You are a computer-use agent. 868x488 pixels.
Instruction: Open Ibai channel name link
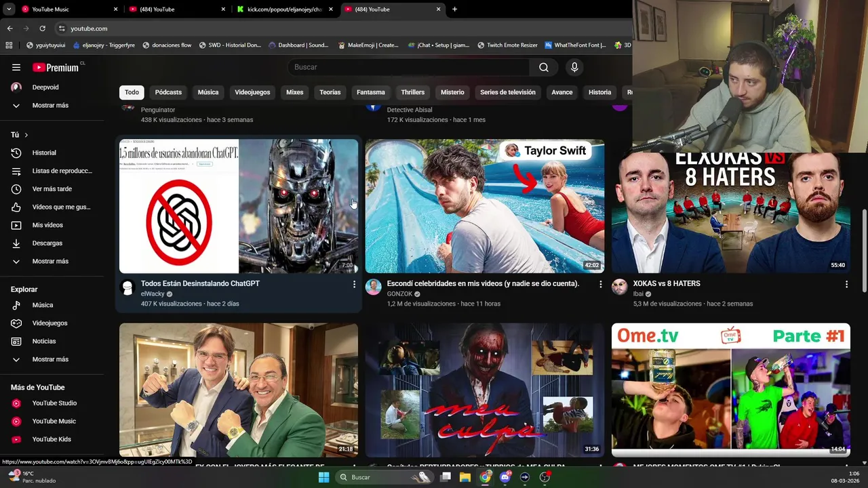point(638,294)
